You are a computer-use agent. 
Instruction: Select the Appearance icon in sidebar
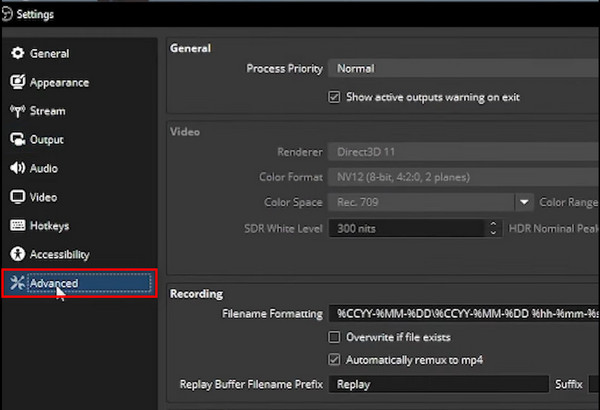coord(17,82)
